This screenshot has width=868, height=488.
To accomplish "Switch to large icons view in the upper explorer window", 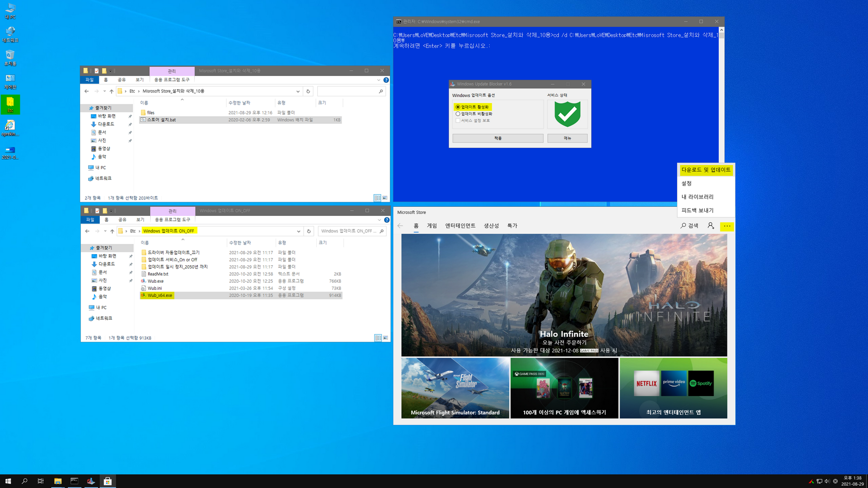I will 385,198.
